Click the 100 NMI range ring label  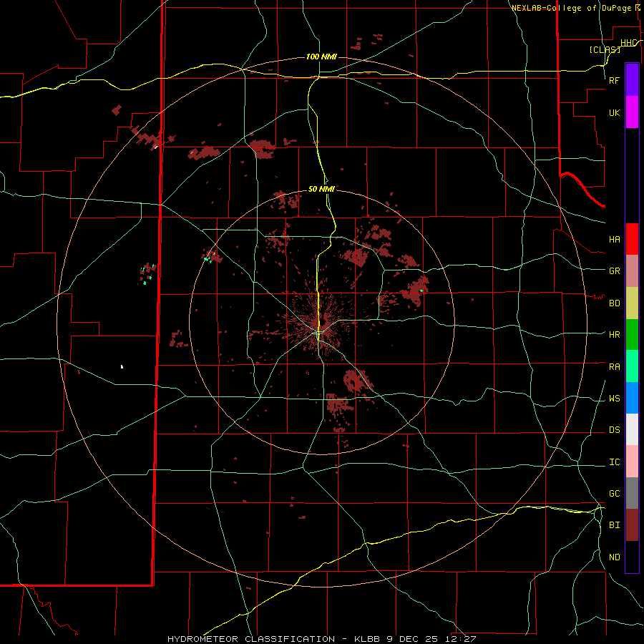coord(321,57)
